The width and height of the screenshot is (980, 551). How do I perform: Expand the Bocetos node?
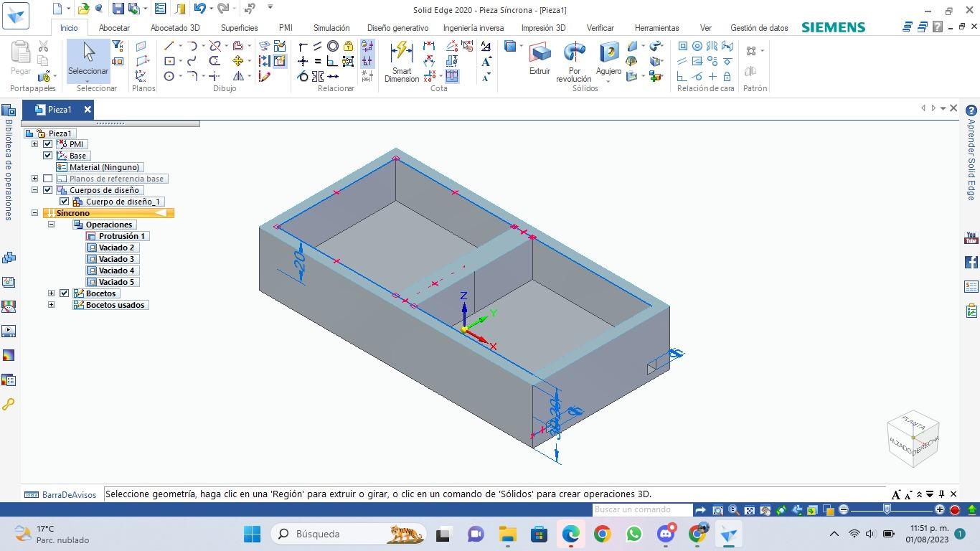coord(51,293)
